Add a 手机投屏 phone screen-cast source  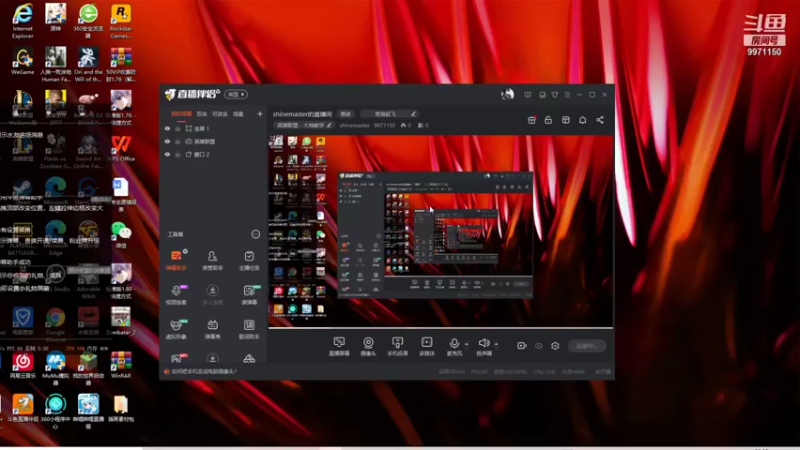click(397, 346)
